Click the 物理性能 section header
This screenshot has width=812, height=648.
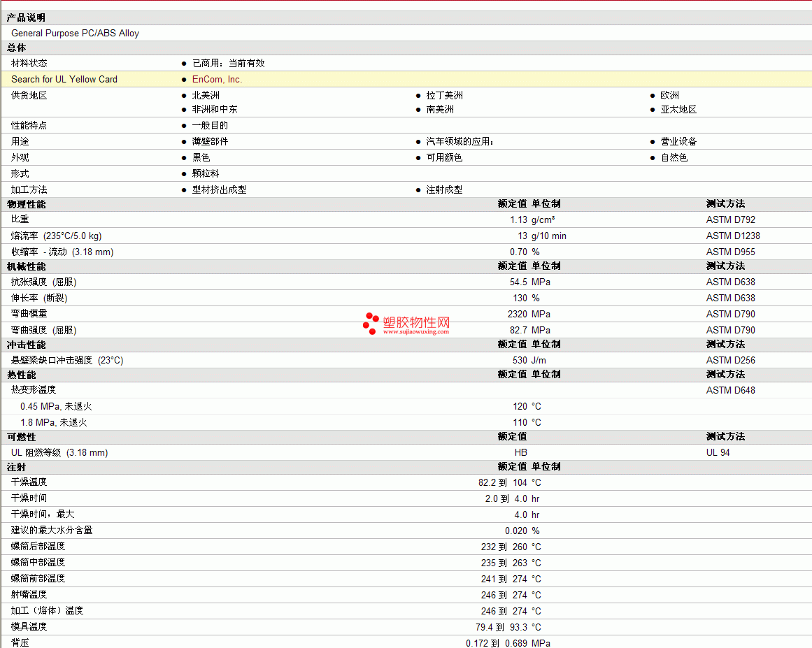pos(26,204)
